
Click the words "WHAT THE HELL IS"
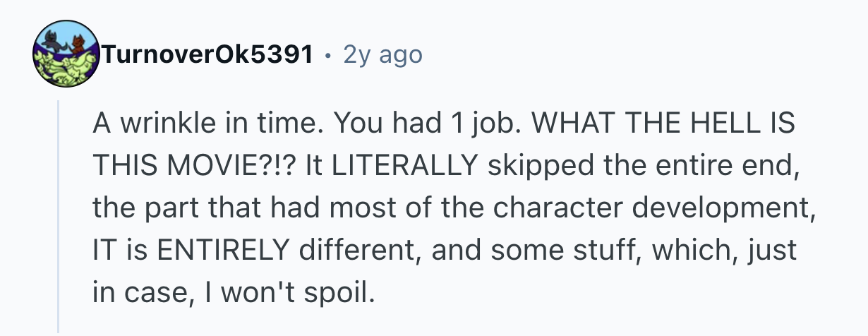(x=663, y=125)
